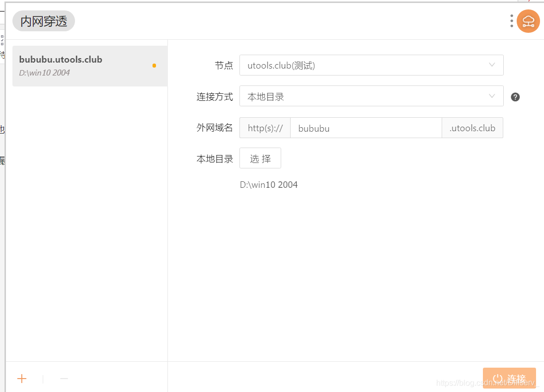Click the 内网穿透 title tag
The image size is (544, 392).
coord(44,21)
